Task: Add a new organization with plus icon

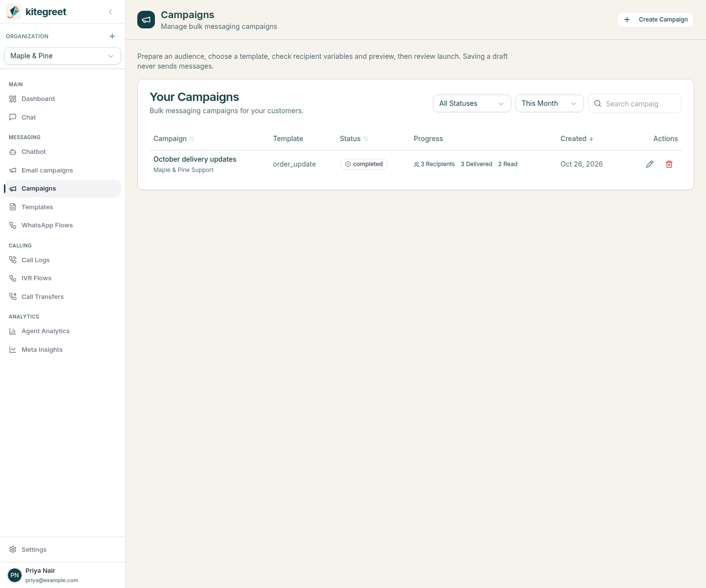Action: click(112, 36)
